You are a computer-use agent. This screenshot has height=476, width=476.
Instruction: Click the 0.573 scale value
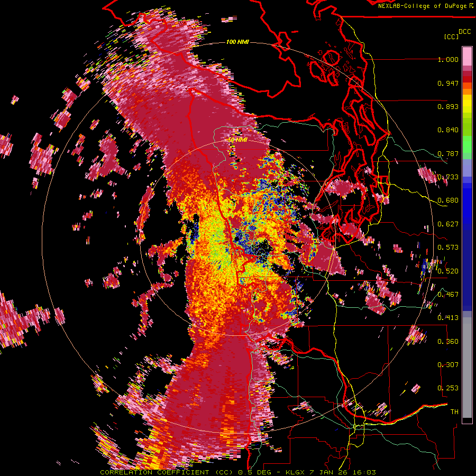coord(448,248)
